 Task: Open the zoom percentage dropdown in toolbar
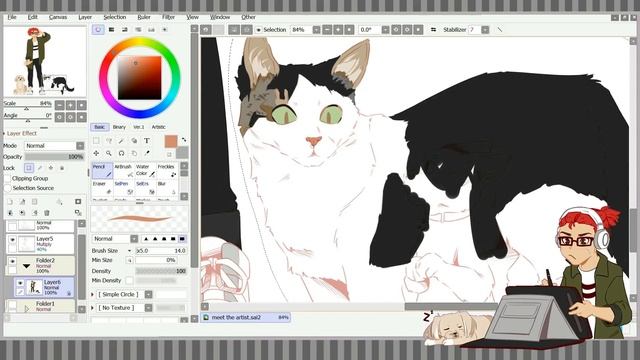316,30
